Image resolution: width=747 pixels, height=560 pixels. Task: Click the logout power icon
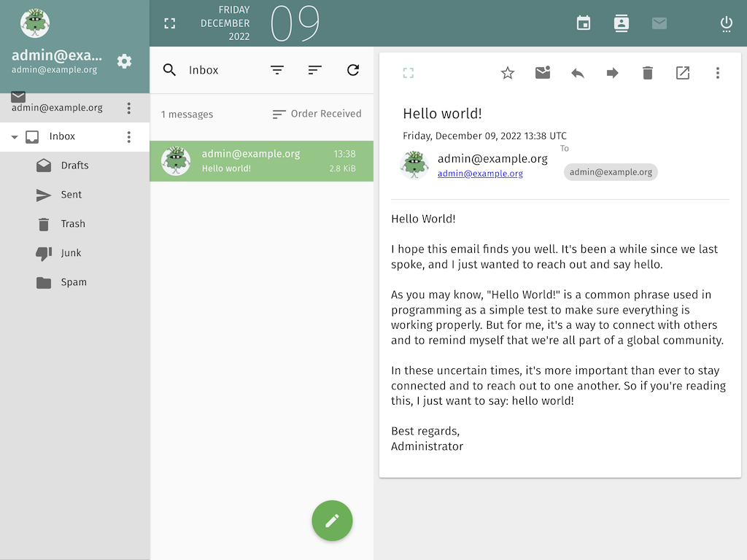point(726,23)
